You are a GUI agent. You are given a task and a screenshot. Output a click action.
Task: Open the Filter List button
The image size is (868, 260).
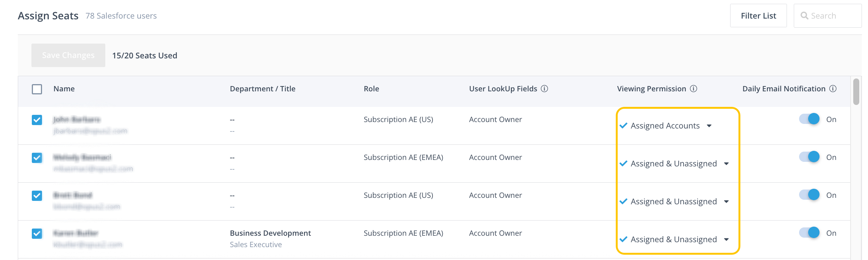pos(758,16)
